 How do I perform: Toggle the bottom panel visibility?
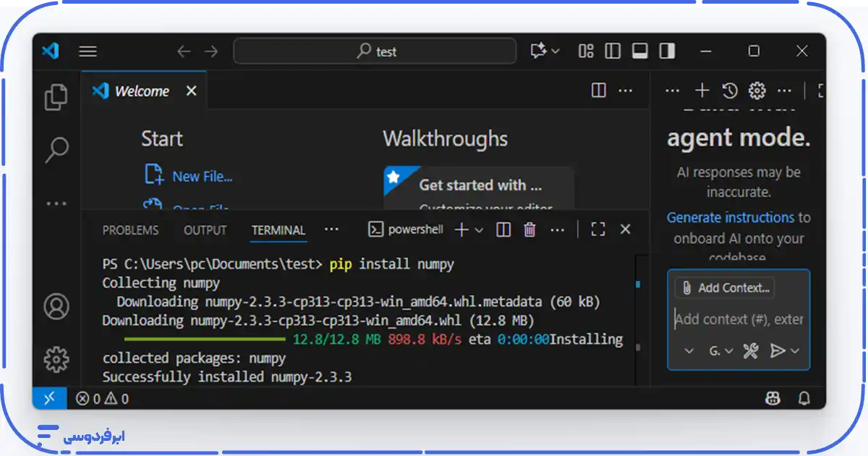[x=639, y=51]
